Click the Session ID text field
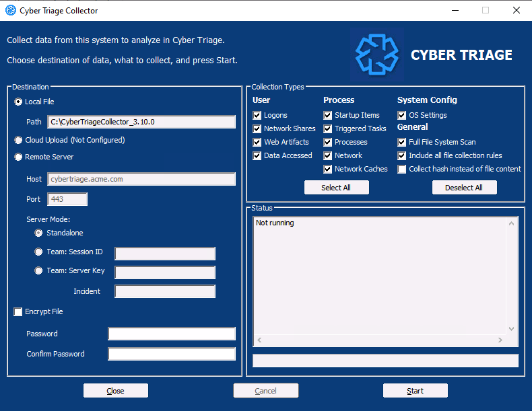The width and height of the screenshot is (532, 411). pos(165,254)
